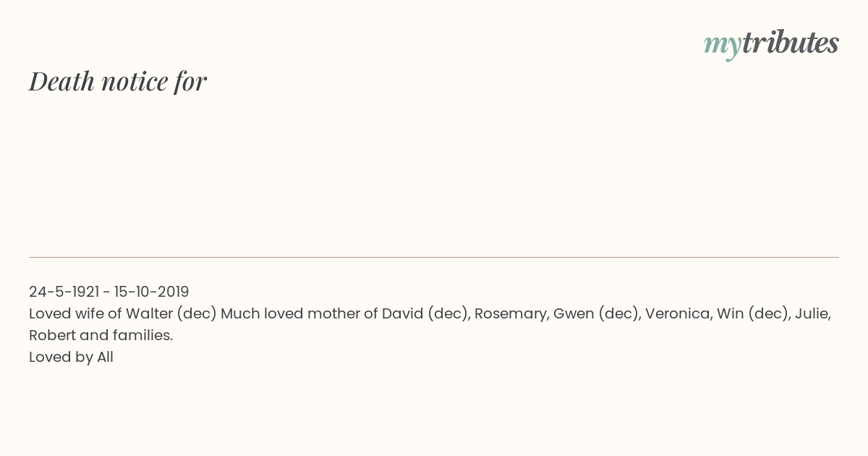Click the horizontal divider line
The image size is (868, 456).
[434, 257]
